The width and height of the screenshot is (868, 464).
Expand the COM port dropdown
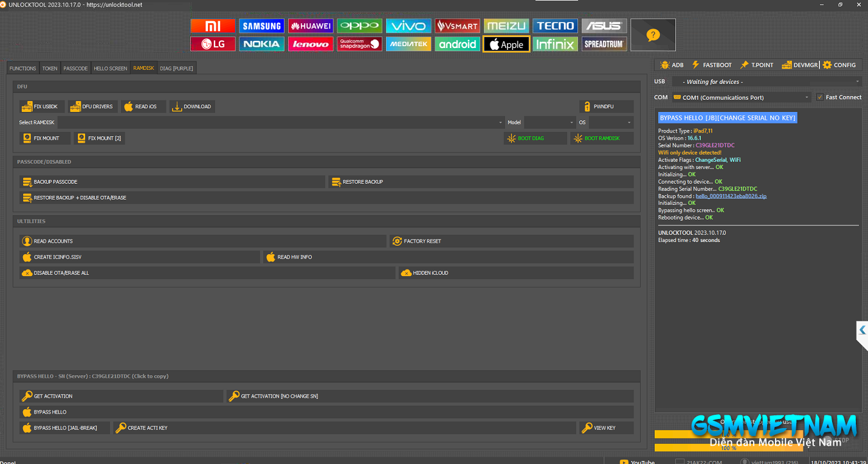pos(742,97)
